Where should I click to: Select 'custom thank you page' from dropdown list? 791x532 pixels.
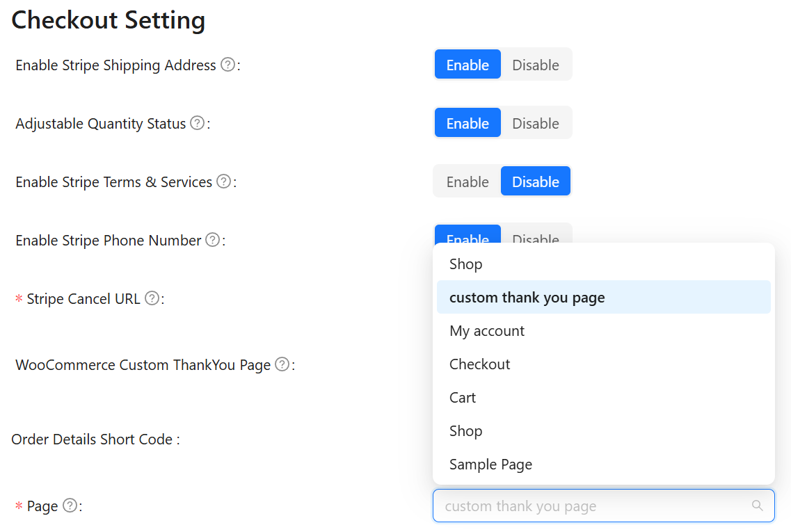click(527, 298)
